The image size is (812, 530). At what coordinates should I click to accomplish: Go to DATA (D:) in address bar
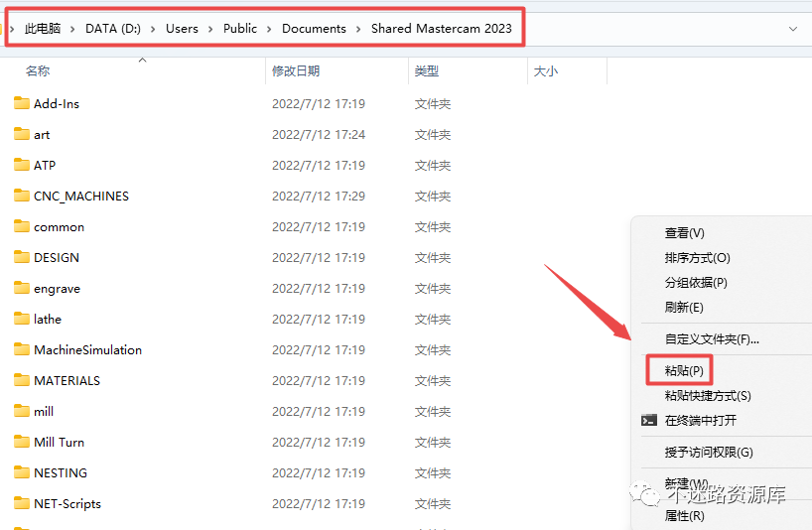point(113,29)
